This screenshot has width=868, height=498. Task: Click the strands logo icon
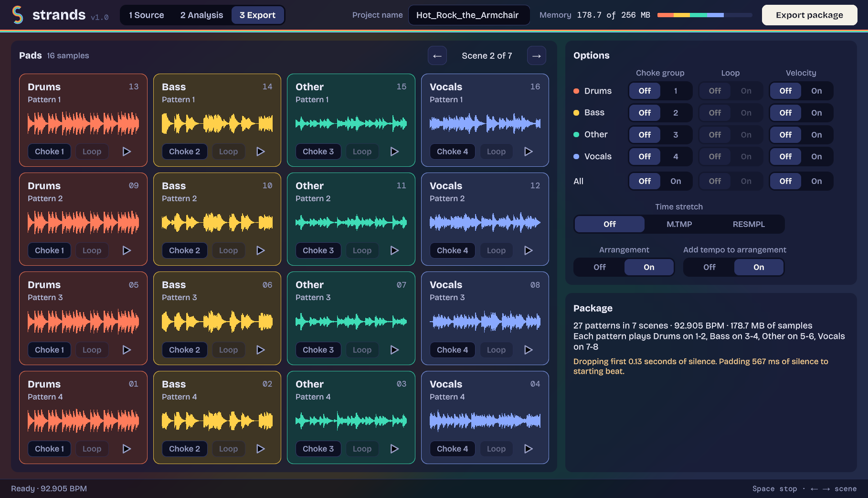coord(18,15)
